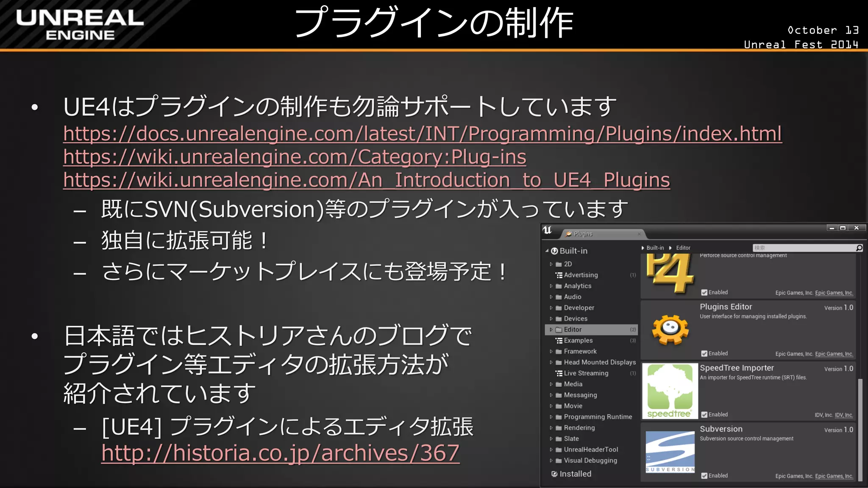Click the Built-in breadcrumb
This screenshot has height=488, width=868.
[655, 248]
